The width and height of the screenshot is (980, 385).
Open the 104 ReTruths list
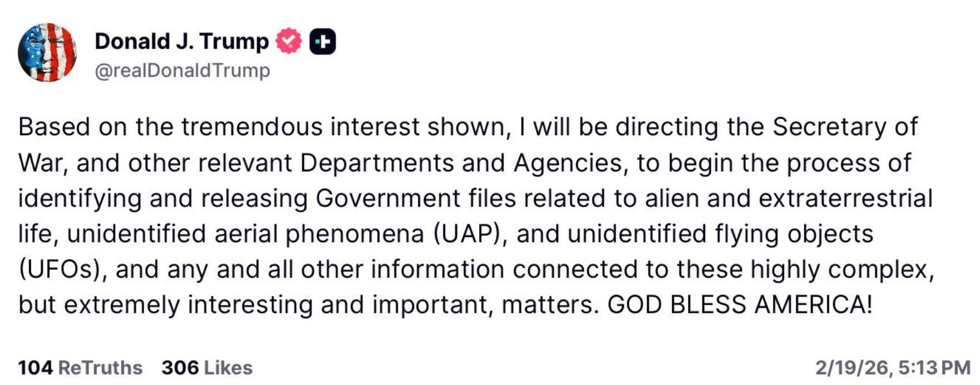[x=80, y=368]
